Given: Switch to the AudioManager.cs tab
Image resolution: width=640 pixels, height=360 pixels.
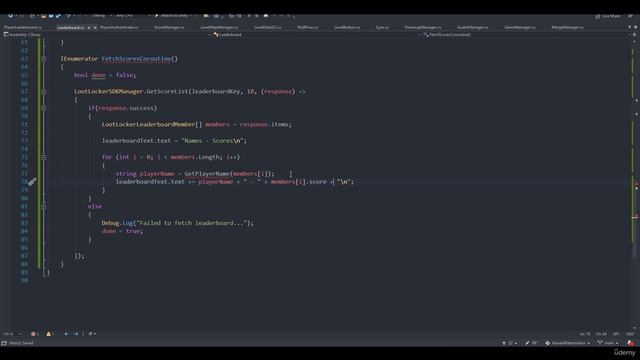Looking at the screenshot, I should [473, 27].
